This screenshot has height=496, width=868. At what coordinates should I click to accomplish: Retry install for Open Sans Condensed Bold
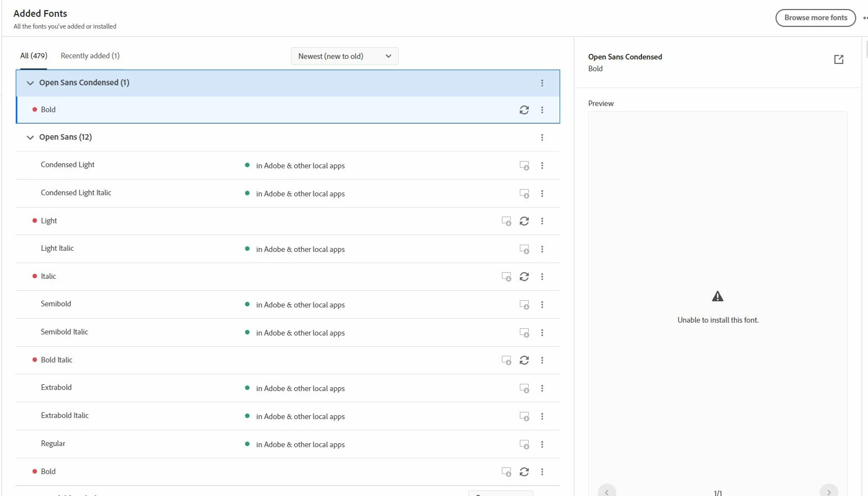point(524,110)
